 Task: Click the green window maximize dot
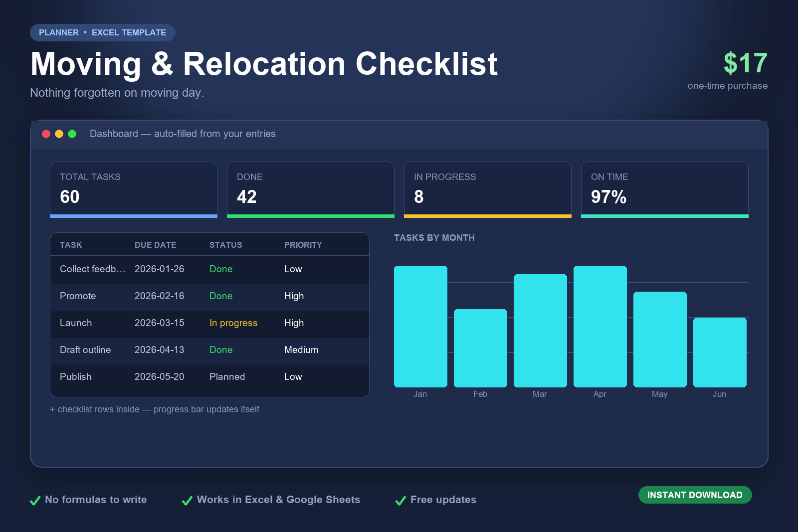pyautogui.click(x=72, y=134)
